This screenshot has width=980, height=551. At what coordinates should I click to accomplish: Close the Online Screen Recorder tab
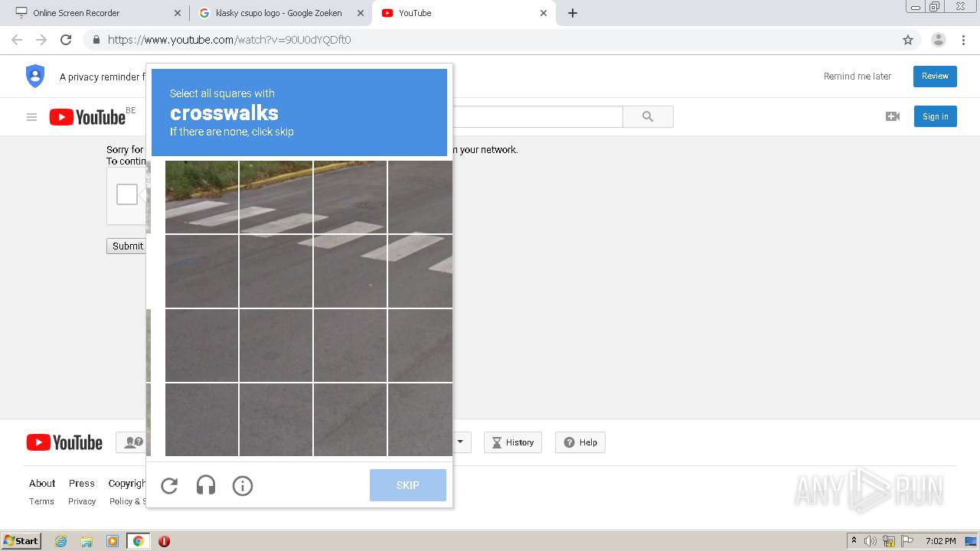pyautogui.click(x=178, y=13)
